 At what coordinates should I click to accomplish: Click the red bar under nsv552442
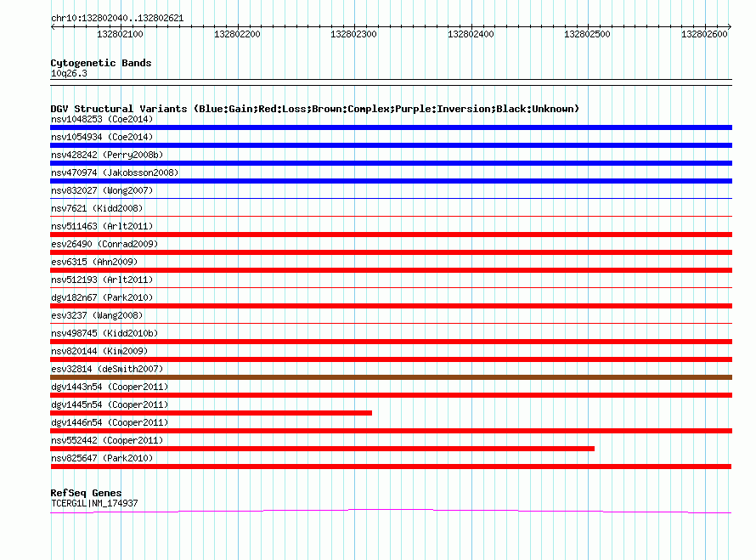click(322, 449)
